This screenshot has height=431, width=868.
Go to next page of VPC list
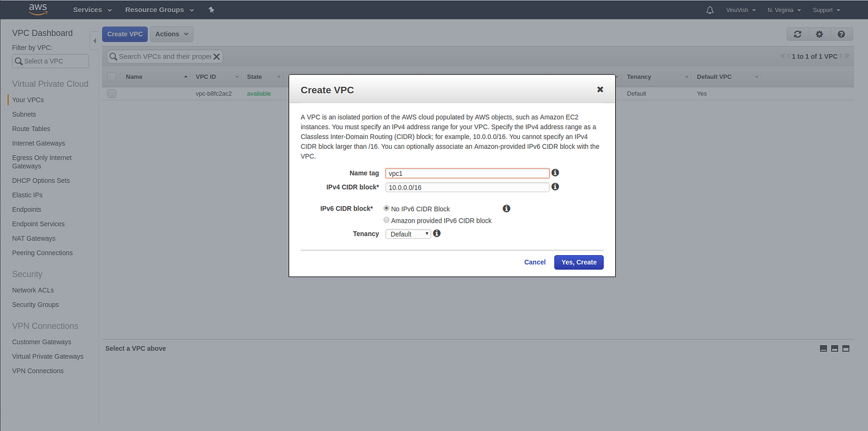[841, 56]
